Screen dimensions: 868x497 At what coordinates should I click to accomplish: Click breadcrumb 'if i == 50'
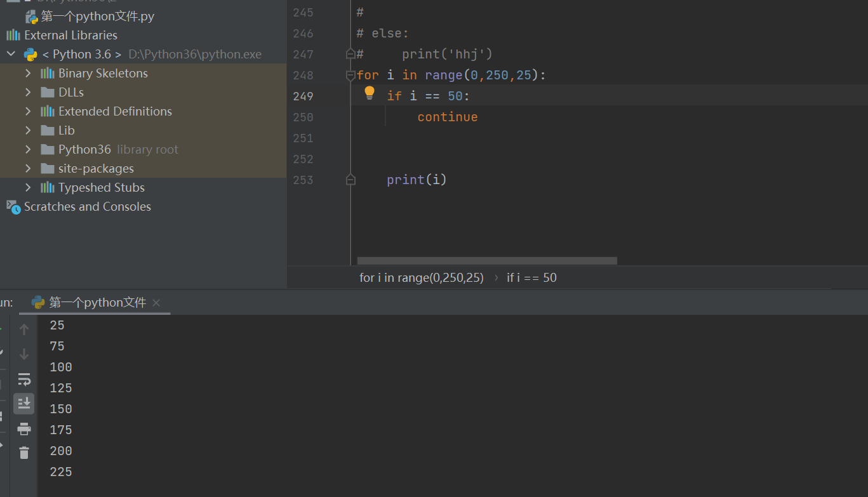coord(531,277)
